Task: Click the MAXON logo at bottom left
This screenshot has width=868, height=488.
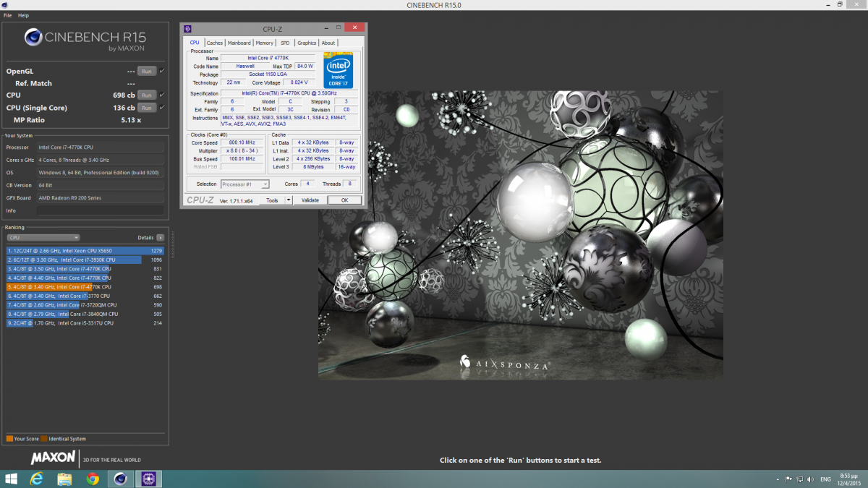Action: click(53, 458)
